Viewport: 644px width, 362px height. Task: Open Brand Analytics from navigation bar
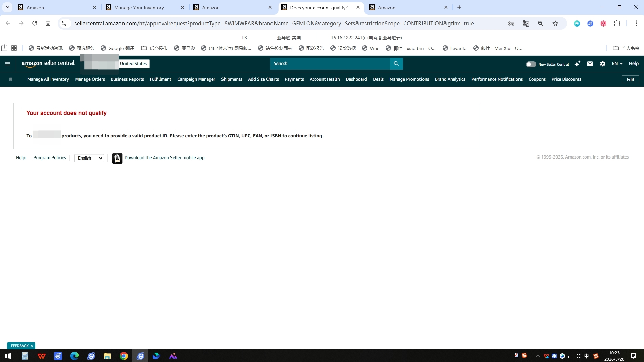[450, 79]
